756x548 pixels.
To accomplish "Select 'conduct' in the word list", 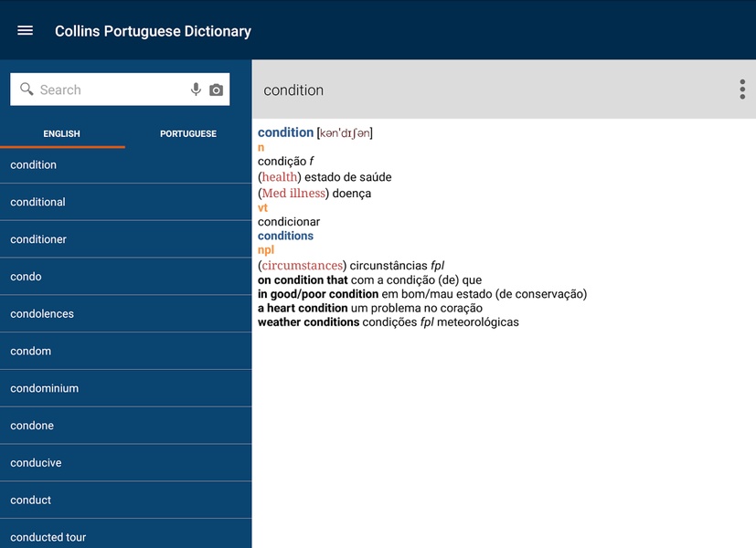I will (x=126, y=500).
